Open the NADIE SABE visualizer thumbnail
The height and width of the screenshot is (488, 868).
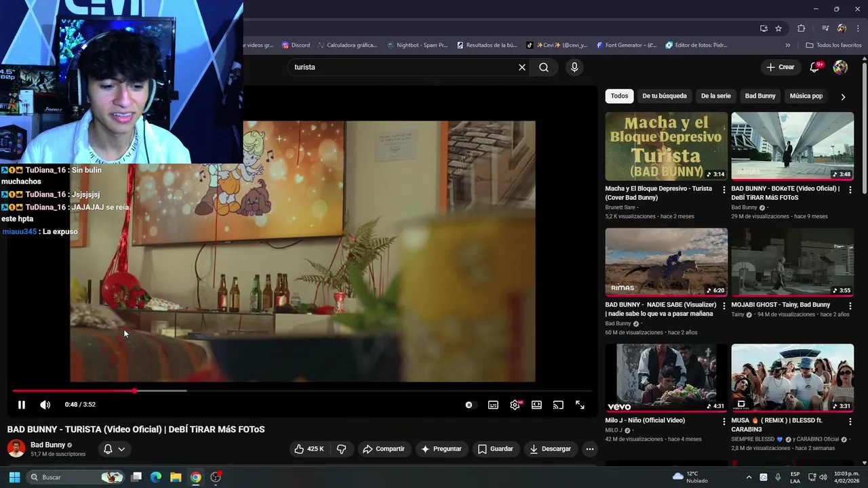(666, 262)
